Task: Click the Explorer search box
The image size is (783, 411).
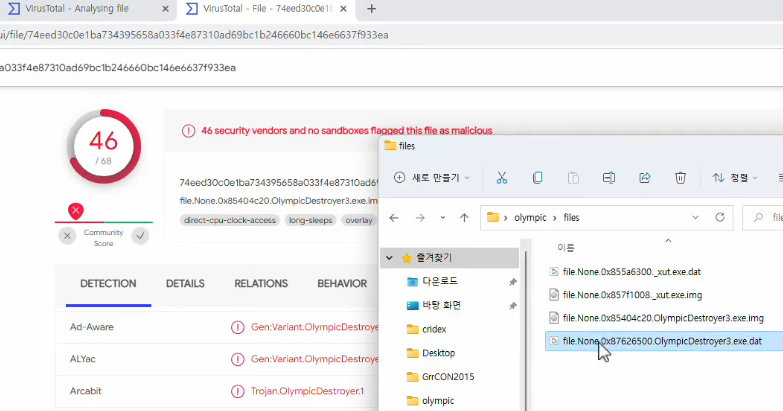Action: [763, 218]
